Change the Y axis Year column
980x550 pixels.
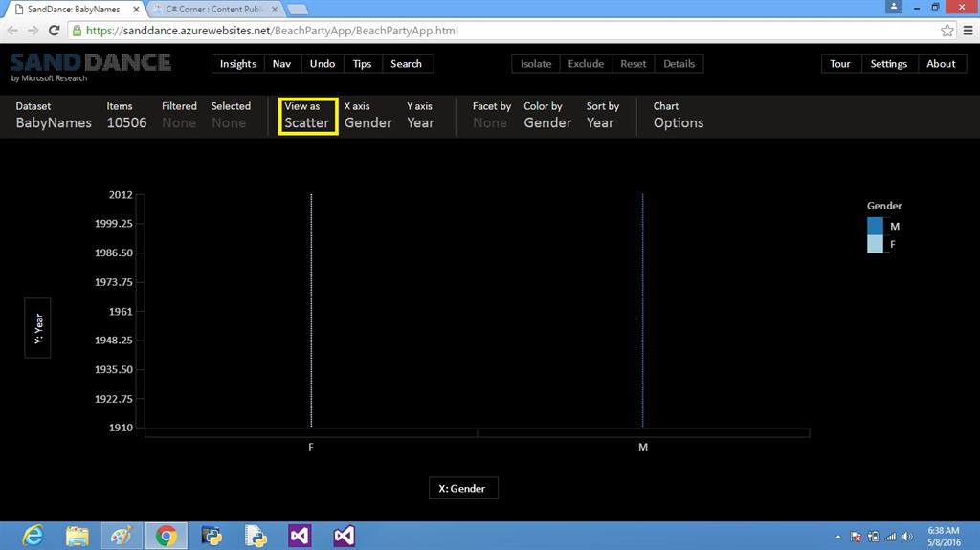[421, 116]
